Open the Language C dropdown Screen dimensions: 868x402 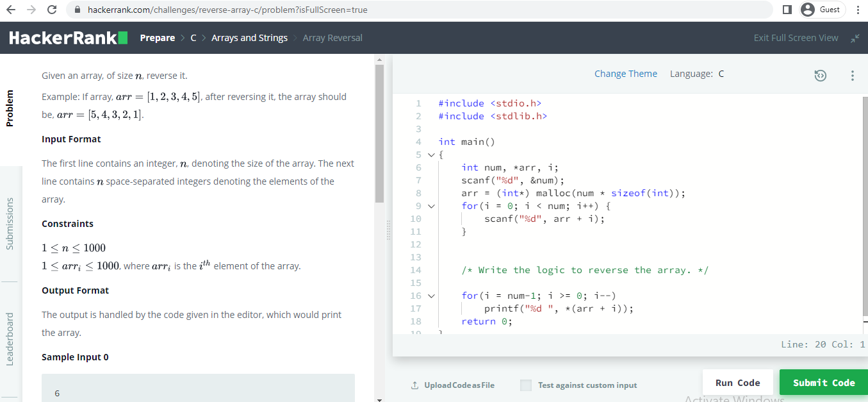(697, 74)
